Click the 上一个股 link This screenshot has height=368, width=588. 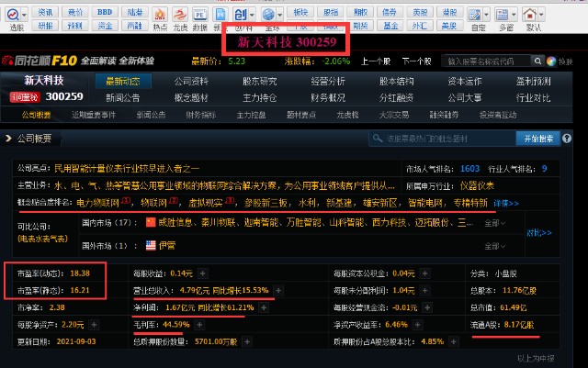(376, 61)
